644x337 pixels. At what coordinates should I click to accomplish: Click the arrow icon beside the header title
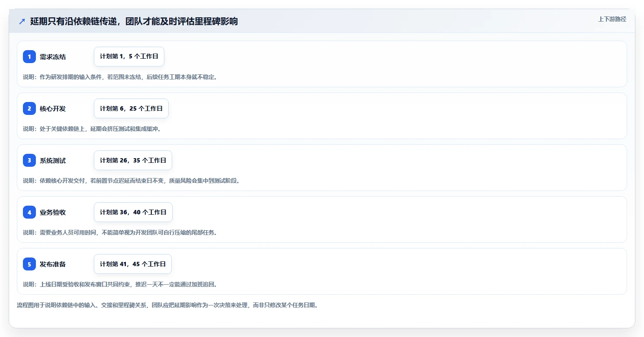coord(22,22)
